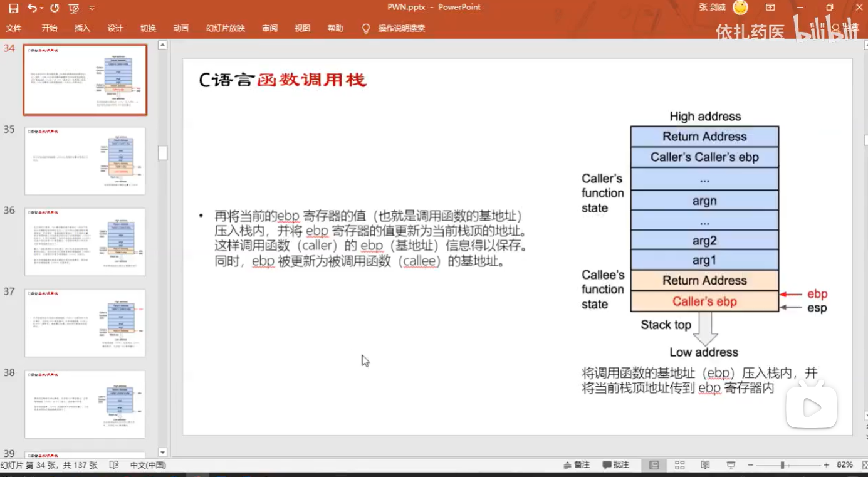
Task: Toggle the 备注 notes pane
Action: click(x=577, y=465)
